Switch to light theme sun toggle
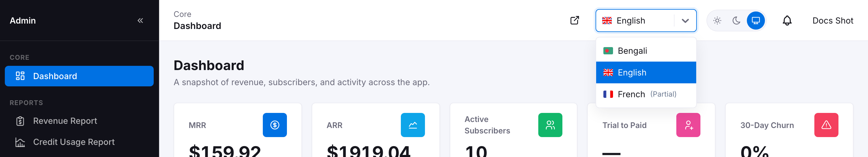The height and width of the screenshot is (157, 868). [x=717, y=21]
